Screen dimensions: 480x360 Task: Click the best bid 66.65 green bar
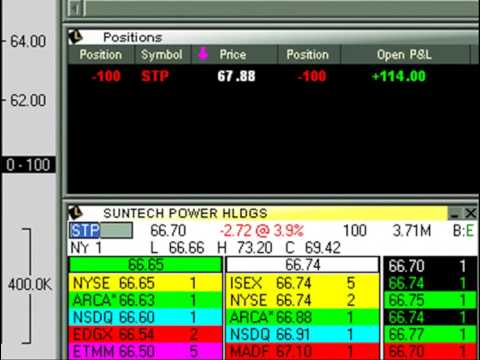click(x=145, y=265)
